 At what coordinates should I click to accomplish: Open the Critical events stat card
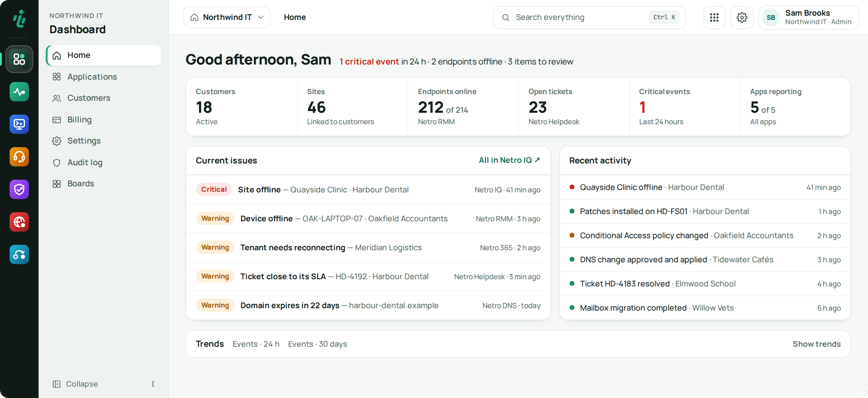[684, 107]
